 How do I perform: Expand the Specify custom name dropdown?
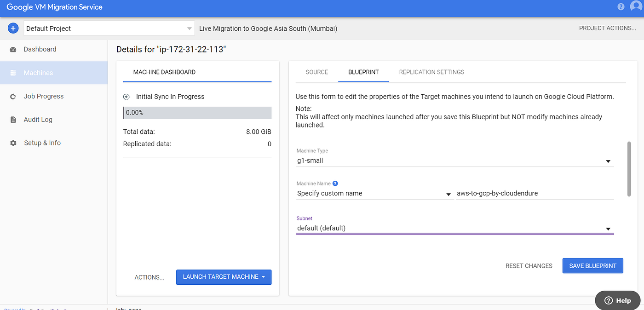click(x=448, y=195)
